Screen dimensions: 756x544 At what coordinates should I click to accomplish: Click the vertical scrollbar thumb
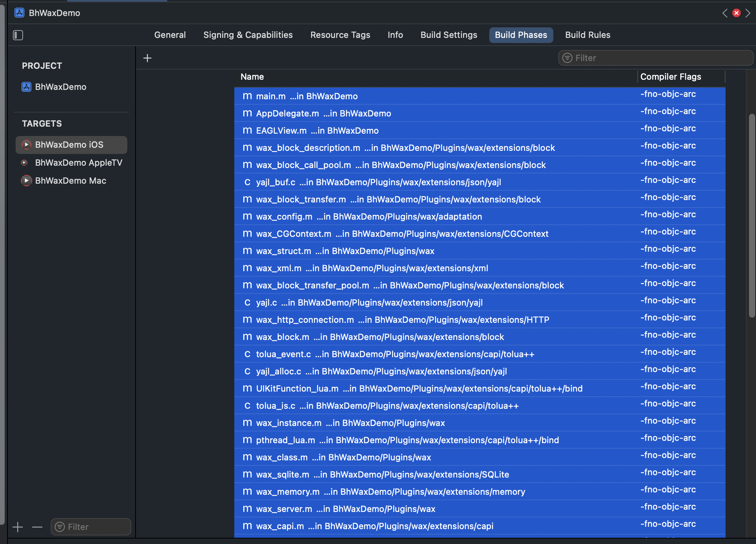click(x=752, y=216)
